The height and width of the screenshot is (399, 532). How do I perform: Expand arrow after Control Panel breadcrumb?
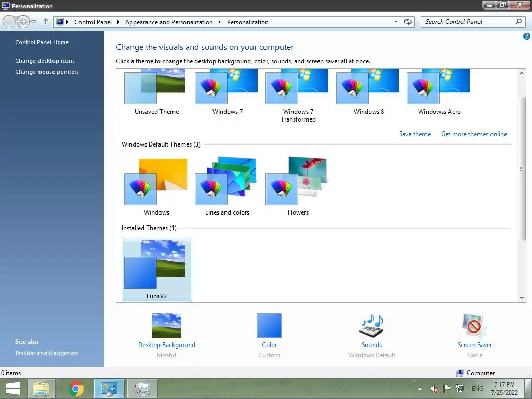(118, 22)
